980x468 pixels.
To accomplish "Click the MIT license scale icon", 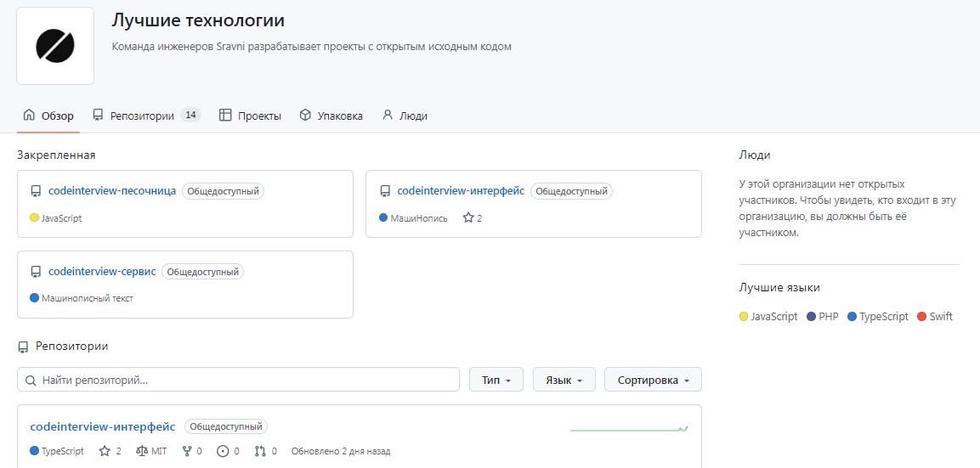I will point(141,451).
